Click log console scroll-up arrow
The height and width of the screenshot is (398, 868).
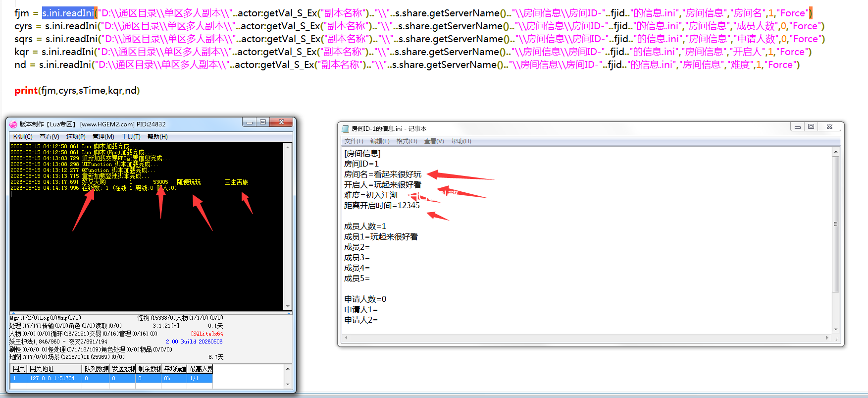coord(288,147)
